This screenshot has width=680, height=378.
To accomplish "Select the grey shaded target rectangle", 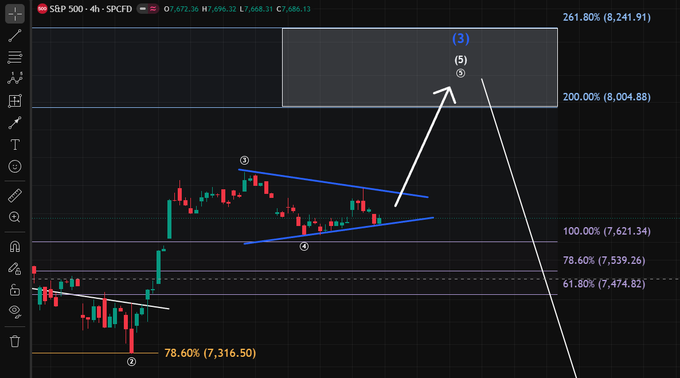I will (420, 68).
